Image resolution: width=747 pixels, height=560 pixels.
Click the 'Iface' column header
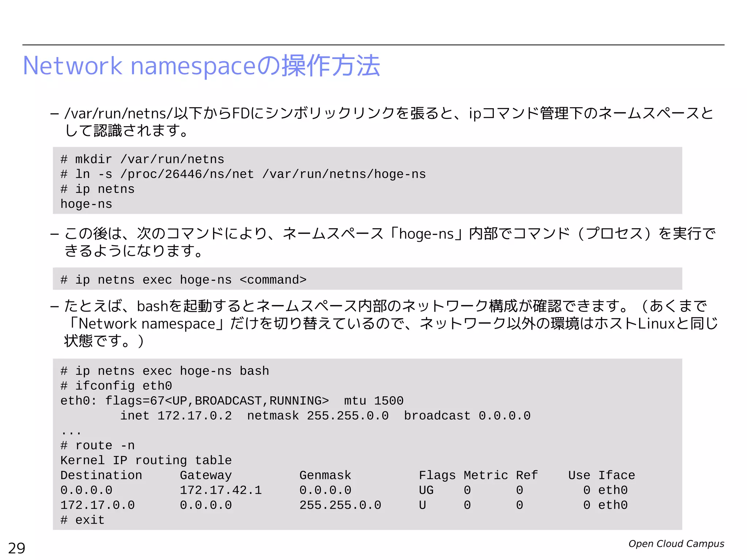point(617,475)
